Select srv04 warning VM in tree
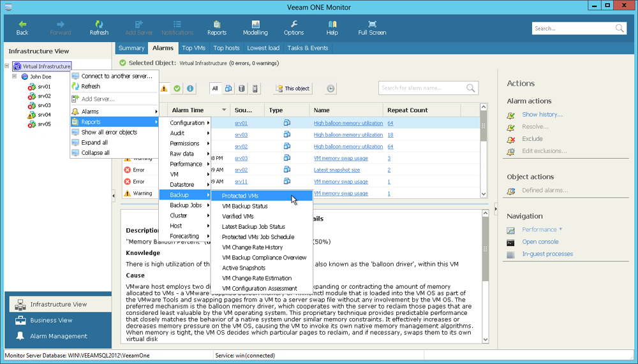 (x=40, y=115)
